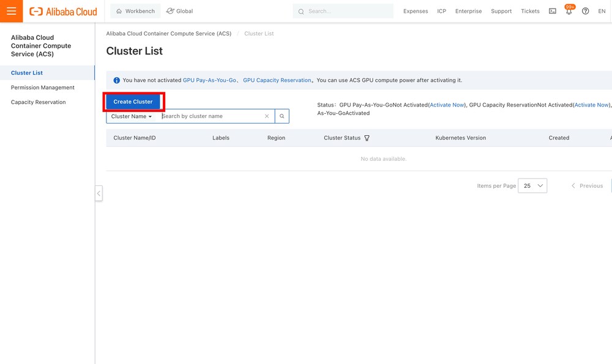Image resolution: width=612 pixels, height=364 pixels.
Task: Click the Kubernetes Version column header
Action: 461,138
